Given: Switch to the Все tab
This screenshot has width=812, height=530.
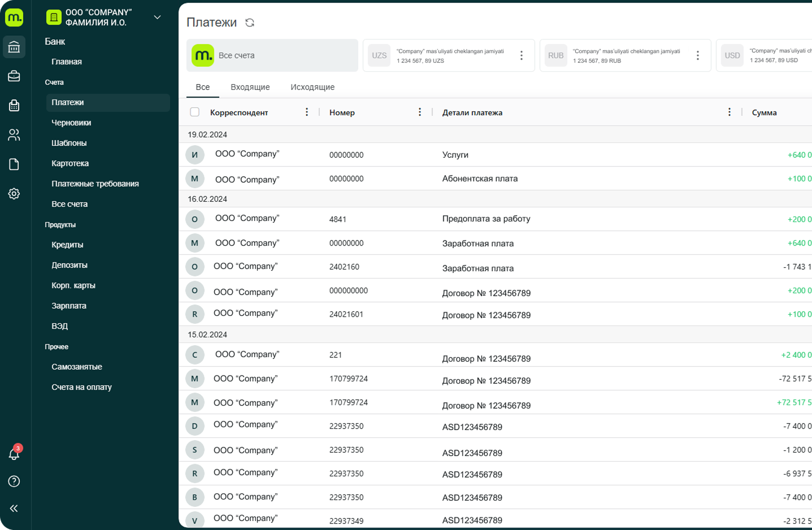Looking at the screenshot, I should [203, 87].
